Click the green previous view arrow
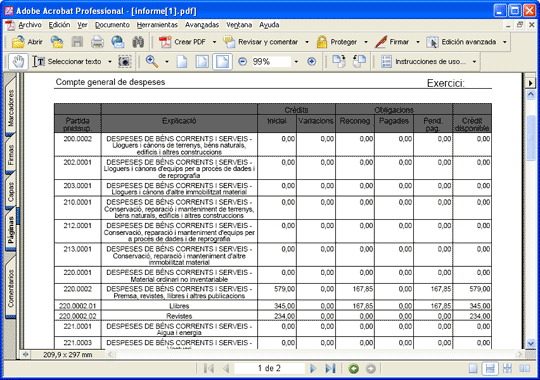This screenshot has height=380, width=540. pyautogui.click(x=353, y=369)
